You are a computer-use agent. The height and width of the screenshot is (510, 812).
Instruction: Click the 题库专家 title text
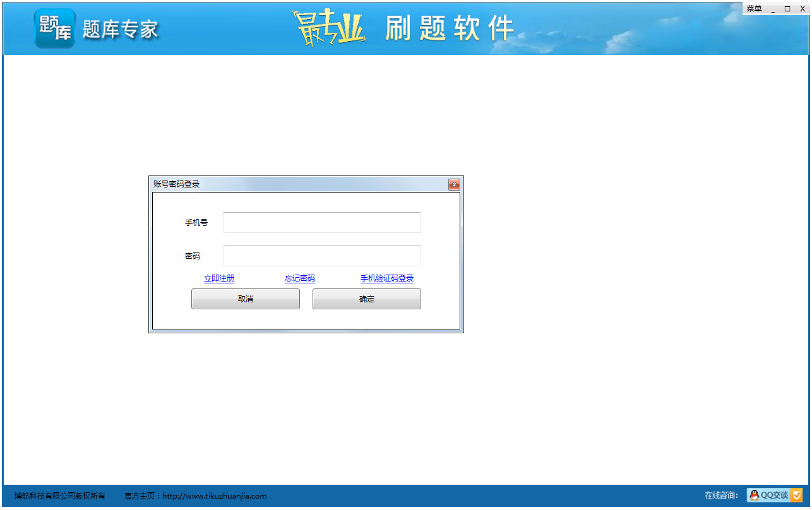(x=120, y=30)
